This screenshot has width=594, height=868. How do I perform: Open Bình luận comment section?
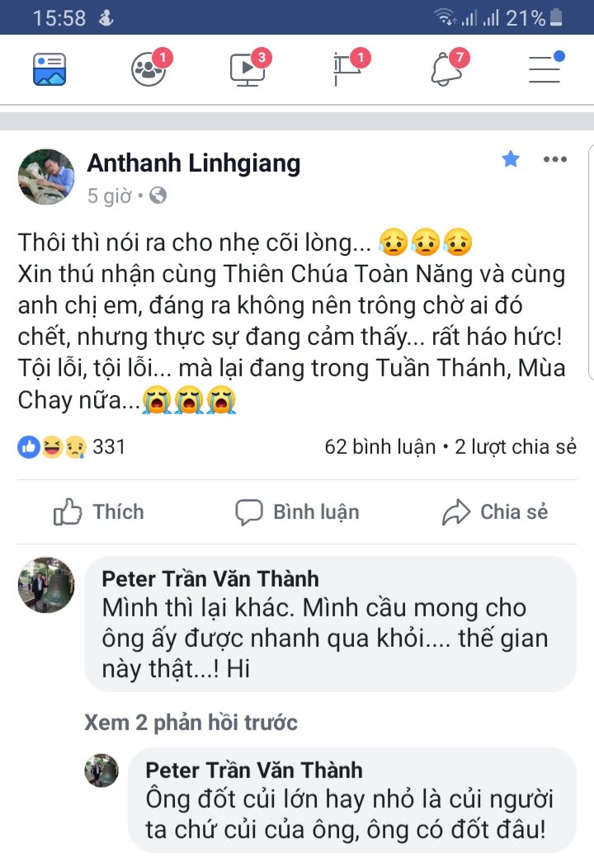tap(297, 512)
